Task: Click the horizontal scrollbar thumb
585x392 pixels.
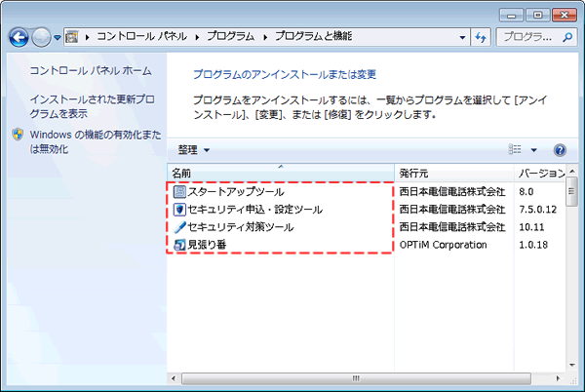Action: pos(356,378)
